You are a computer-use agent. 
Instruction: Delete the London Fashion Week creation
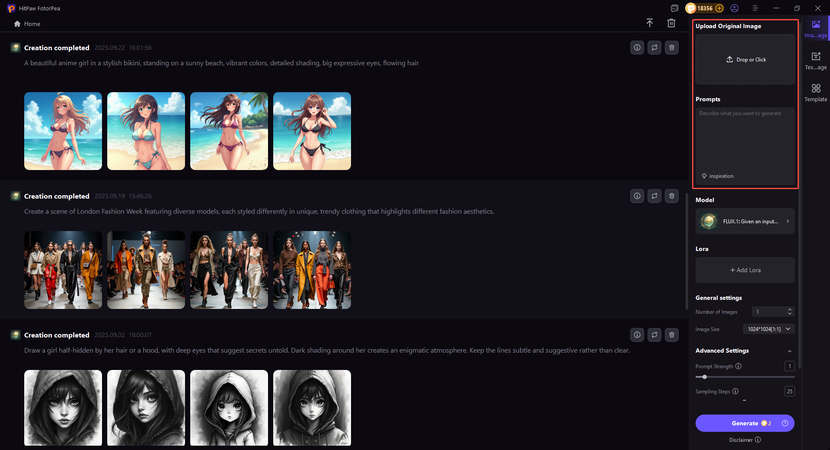point(672,196)
